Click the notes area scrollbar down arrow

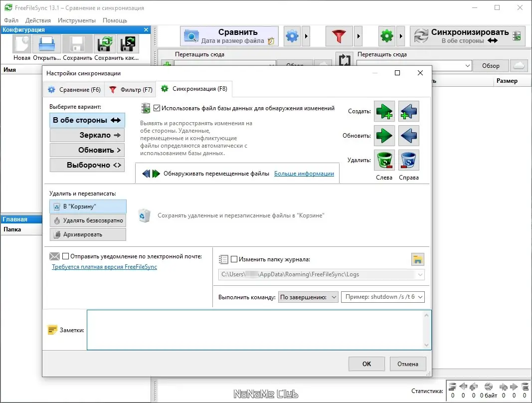[x=426, y=345]
